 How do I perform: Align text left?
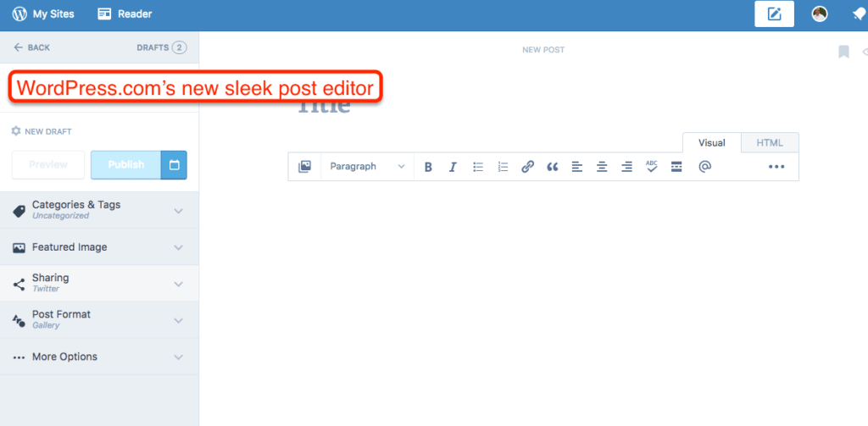click(x=577, y=167)
